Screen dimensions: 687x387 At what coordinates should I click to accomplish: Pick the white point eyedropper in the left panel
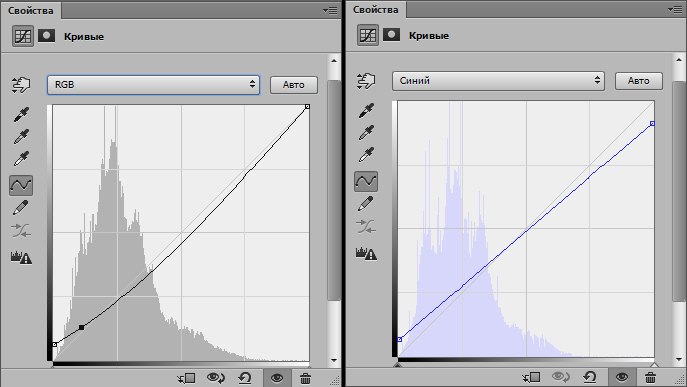point(21,158)
